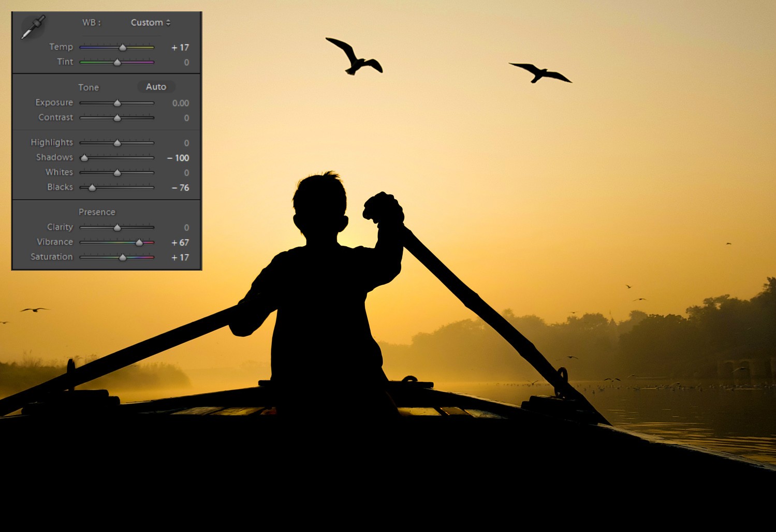Click the Clarity slider handle

[117, 227]
